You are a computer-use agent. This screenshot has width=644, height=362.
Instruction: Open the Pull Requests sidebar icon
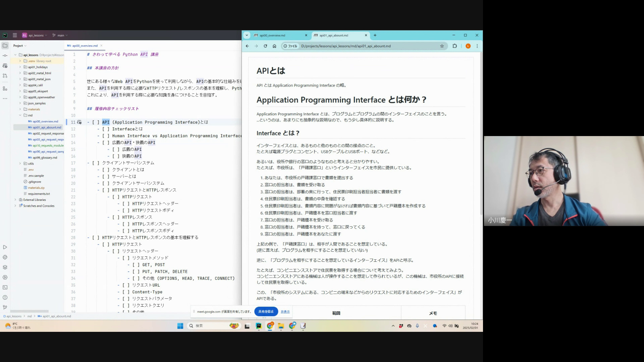5,76
